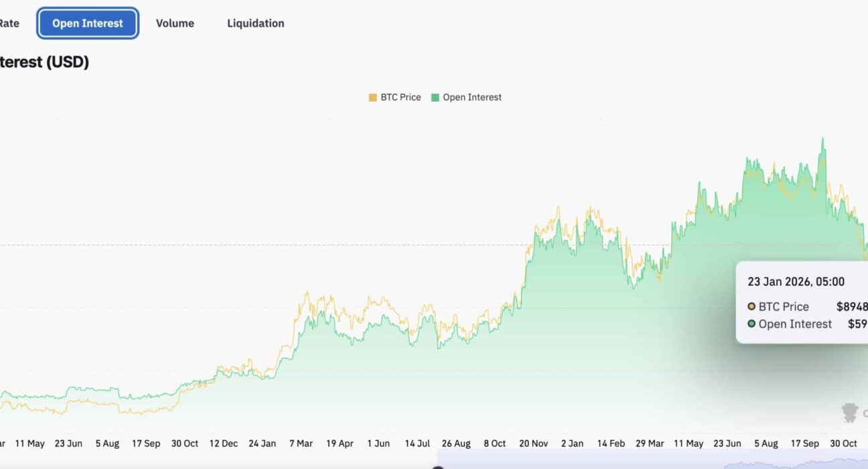
Task: Select the Open Interest tab
Action: tap(88, 23)
